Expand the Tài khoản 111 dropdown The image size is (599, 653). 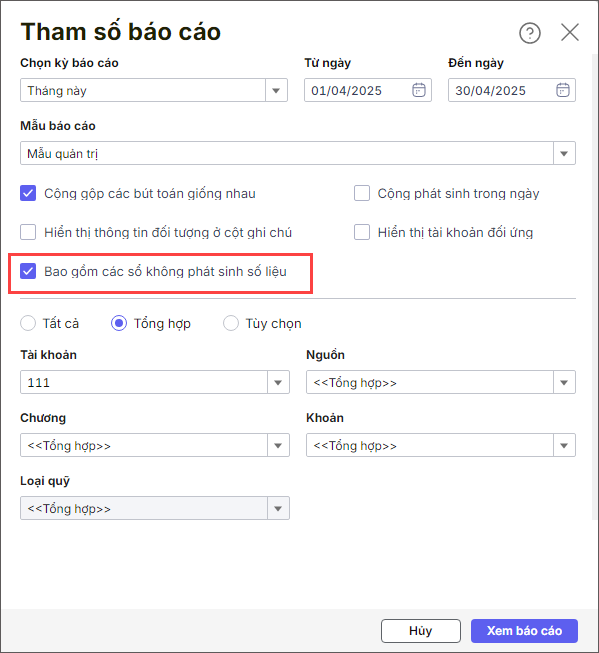pyautogui.click(x=278, y=382)
